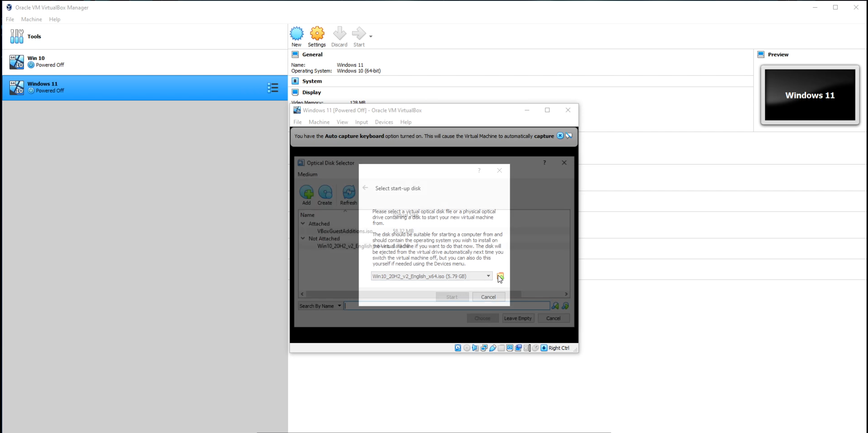The width and height of the screenshot is (868, 433).
Task: Go back with the start-up disk dialog arrow
Action: point(365,188)
